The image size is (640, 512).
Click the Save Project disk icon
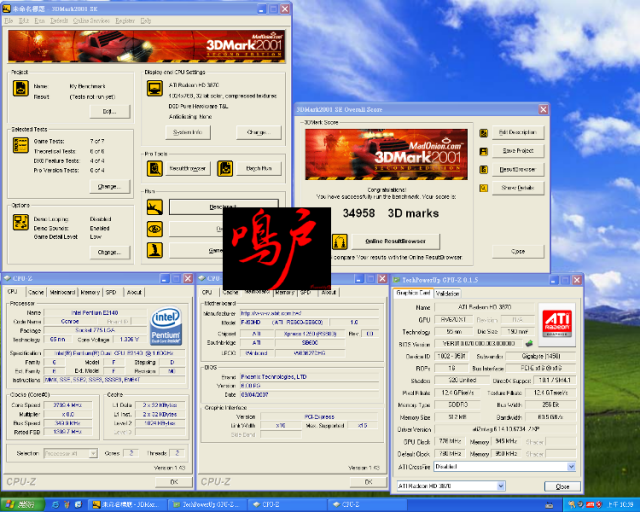click(x=483, y=151)
